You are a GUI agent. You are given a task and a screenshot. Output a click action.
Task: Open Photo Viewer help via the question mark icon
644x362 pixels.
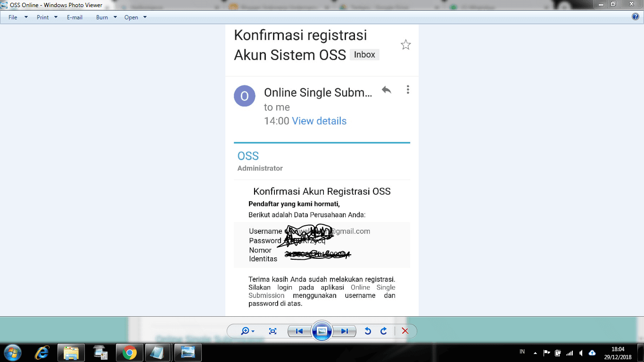pyautogui.click(x=635, y=17)
